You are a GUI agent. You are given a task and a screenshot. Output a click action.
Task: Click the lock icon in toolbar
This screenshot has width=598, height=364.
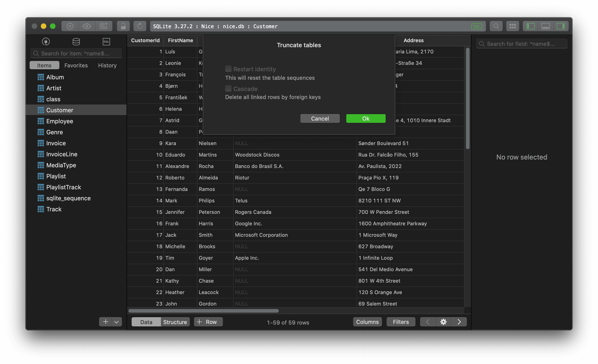tap(123, 26)
